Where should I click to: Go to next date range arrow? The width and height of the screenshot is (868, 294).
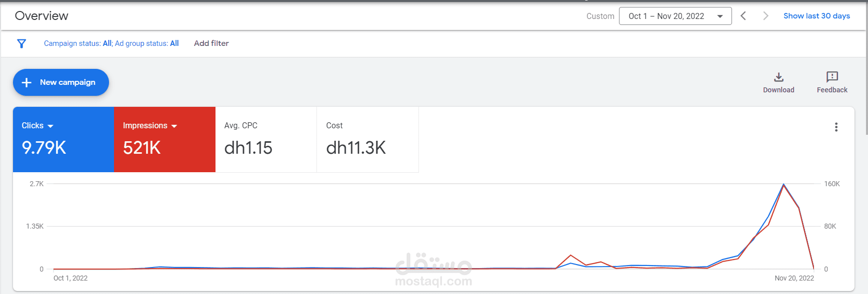(765, 16)
